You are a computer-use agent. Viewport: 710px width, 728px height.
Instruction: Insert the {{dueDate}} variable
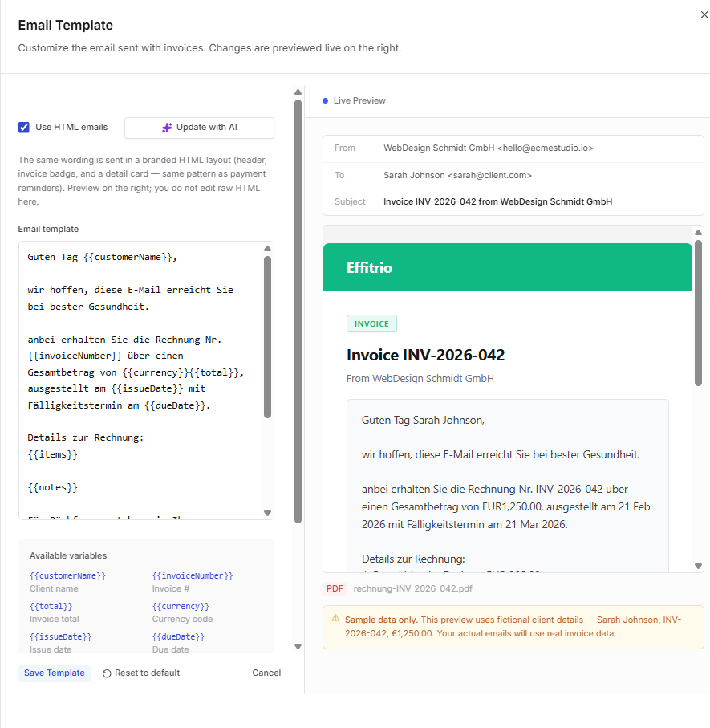(178, 637)
